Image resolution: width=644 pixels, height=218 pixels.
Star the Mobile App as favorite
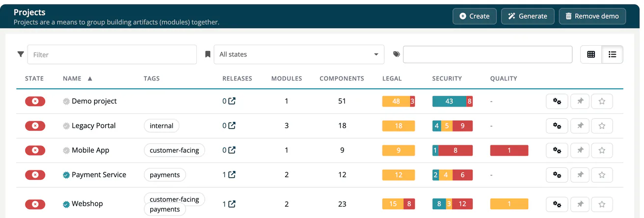(x=602, y=150)
